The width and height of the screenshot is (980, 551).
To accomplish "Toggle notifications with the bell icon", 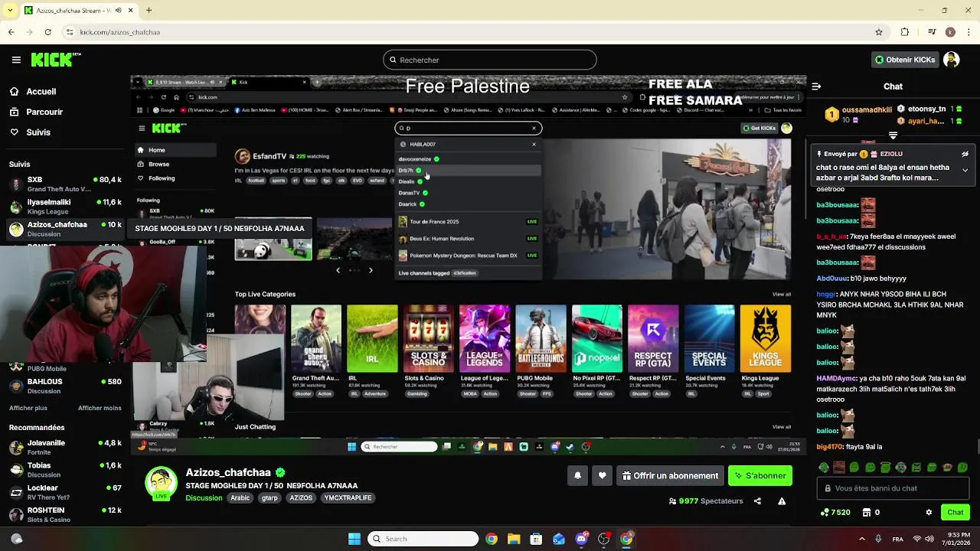I will 578,476.
